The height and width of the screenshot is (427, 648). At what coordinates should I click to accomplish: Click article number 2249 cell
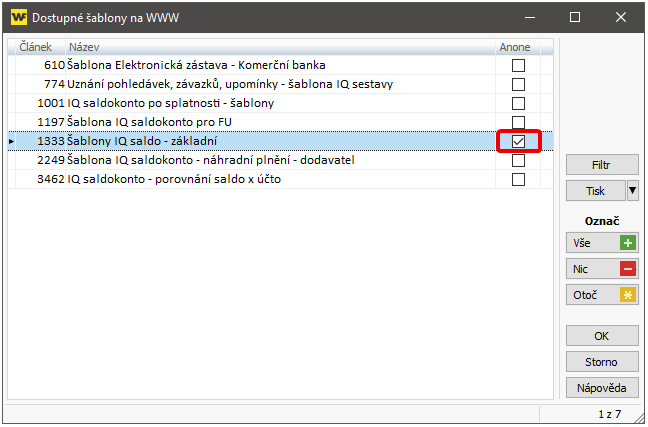point(40,160)
